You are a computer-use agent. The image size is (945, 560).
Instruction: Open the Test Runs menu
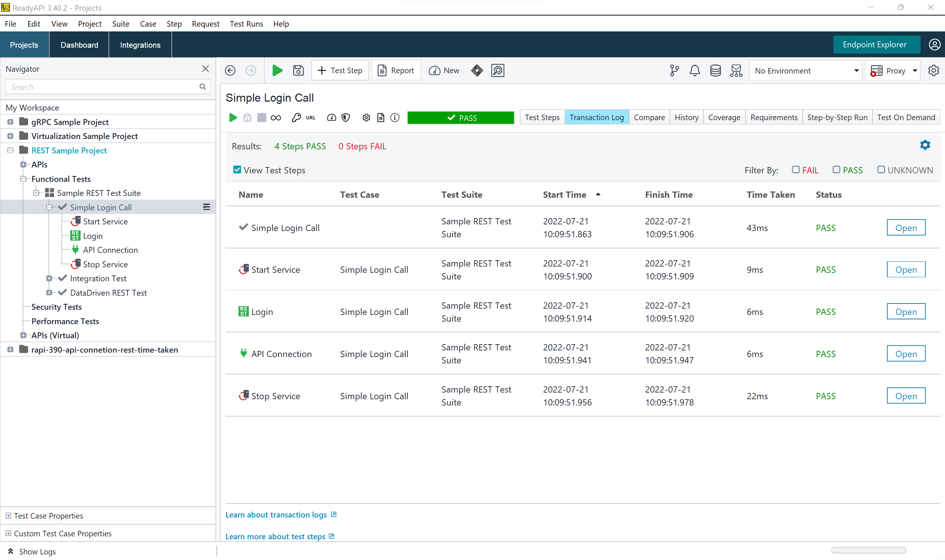[x=247, y=24]
